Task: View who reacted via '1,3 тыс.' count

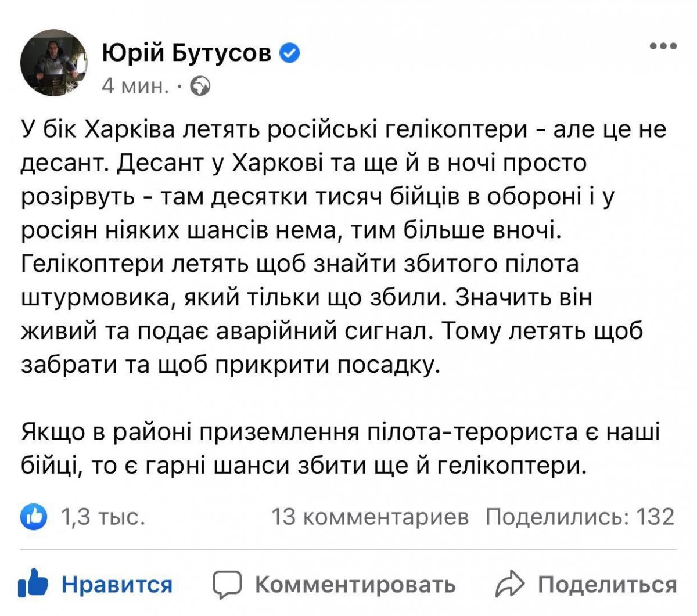Action: coord(102,516)
